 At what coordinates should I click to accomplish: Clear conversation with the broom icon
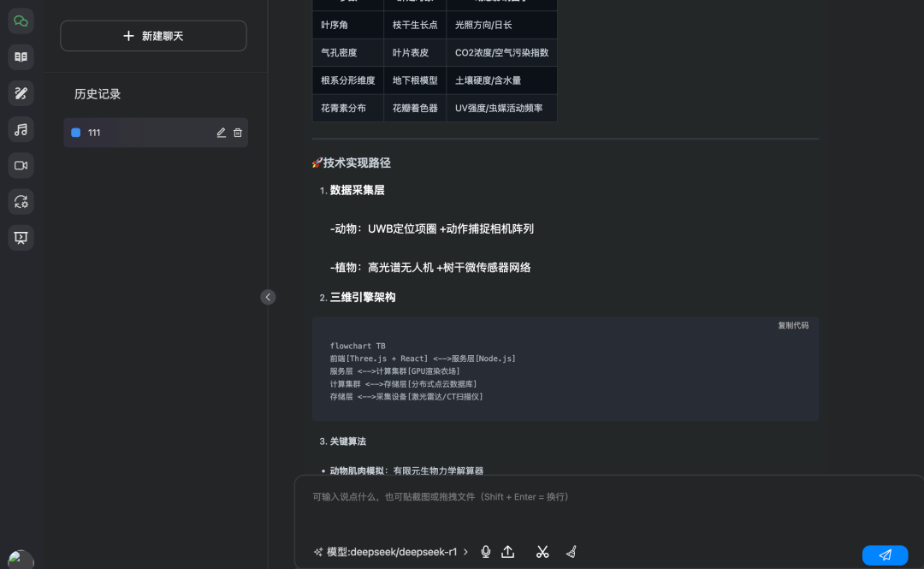pyautogui.click(x=571, y=552)
